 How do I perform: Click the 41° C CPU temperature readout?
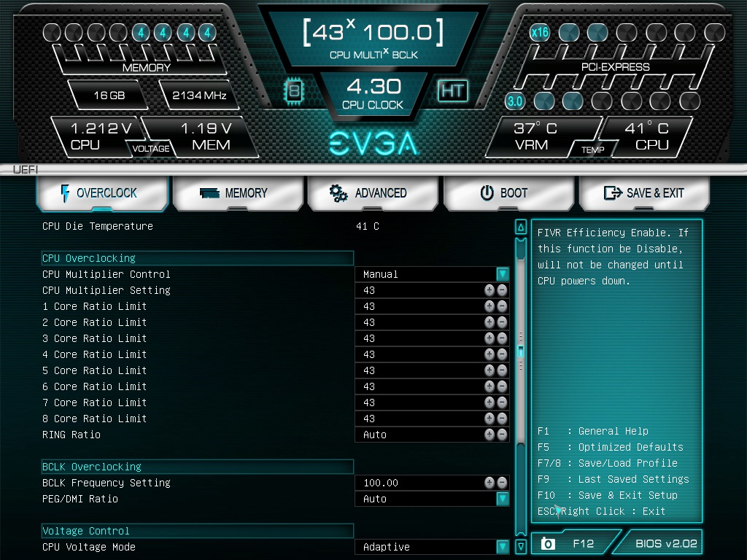point(649,136)
